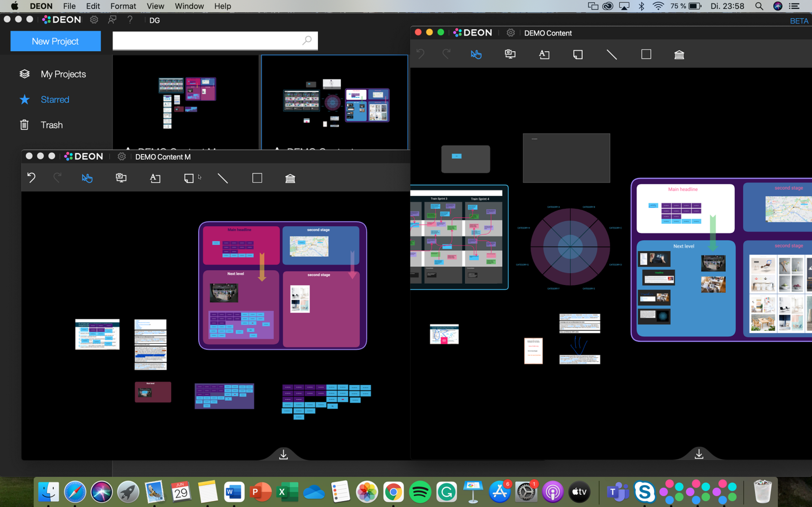This screenshot has height=507, width=812.
Task: Select the Main headline panel in DEMO Content M canvas
Action: coord(241,245)
